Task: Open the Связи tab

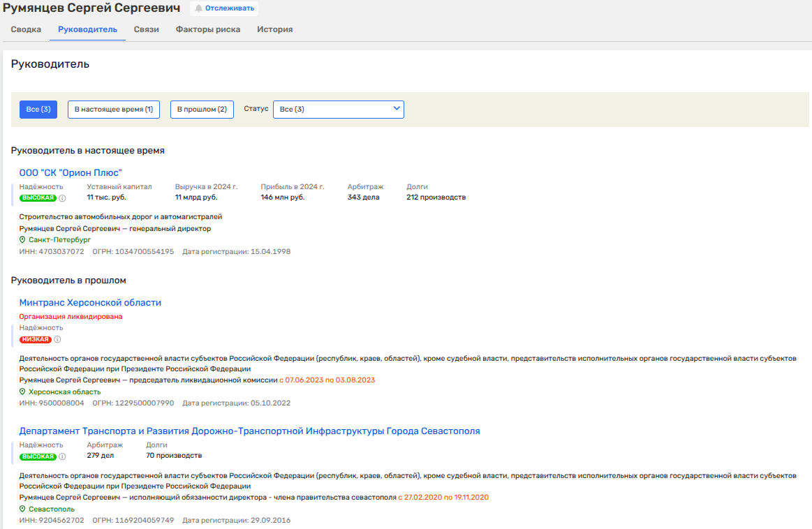Action: [x=146, y=29]
